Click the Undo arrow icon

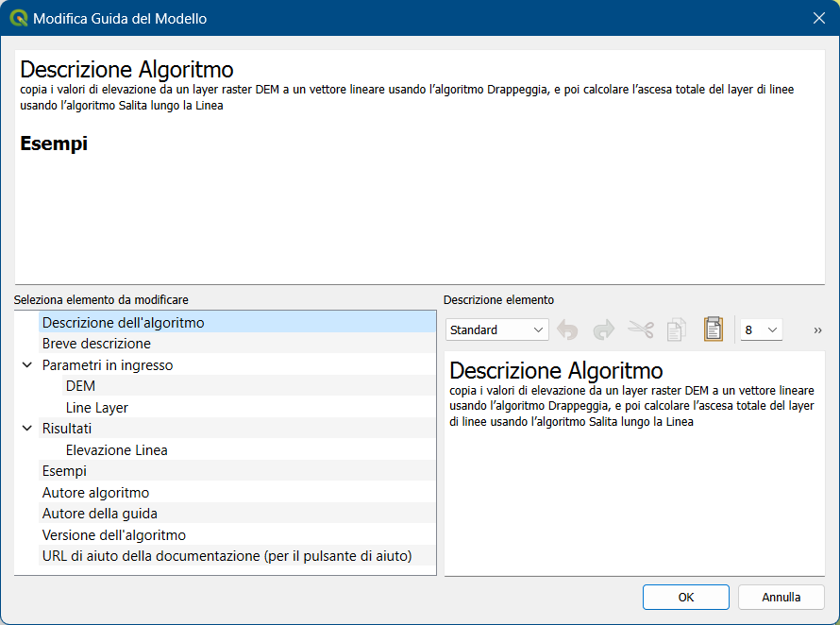pyautogui.click(x=567, y=329)
